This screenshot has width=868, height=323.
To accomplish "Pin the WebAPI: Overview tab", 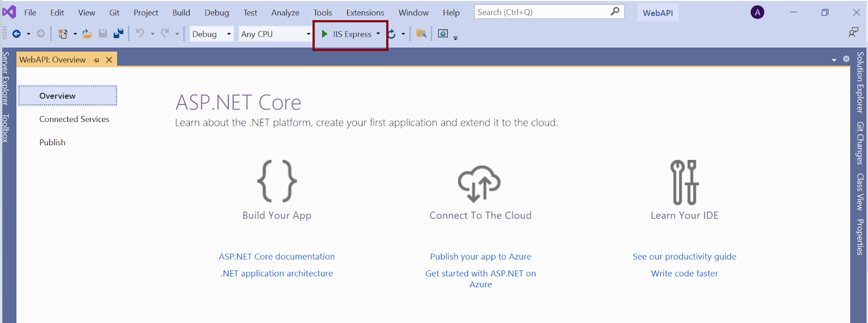I will pos(97,60).
